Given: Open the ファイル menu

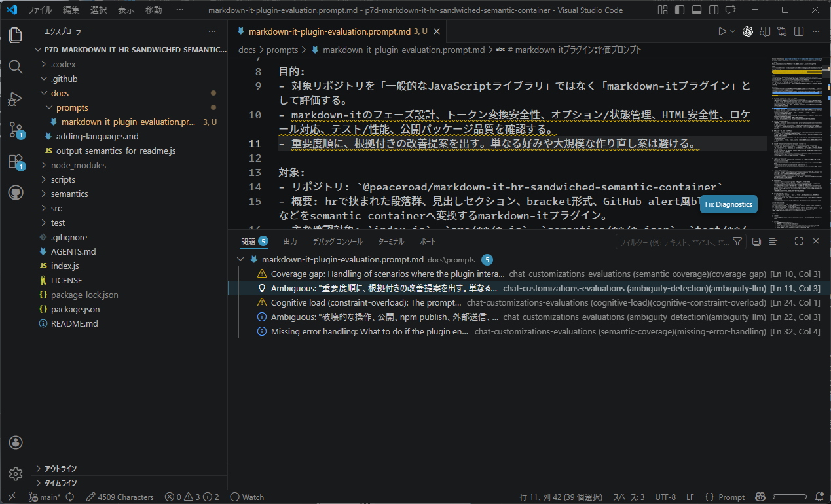Looking at the screenshot, I should [x=39, y=10].
